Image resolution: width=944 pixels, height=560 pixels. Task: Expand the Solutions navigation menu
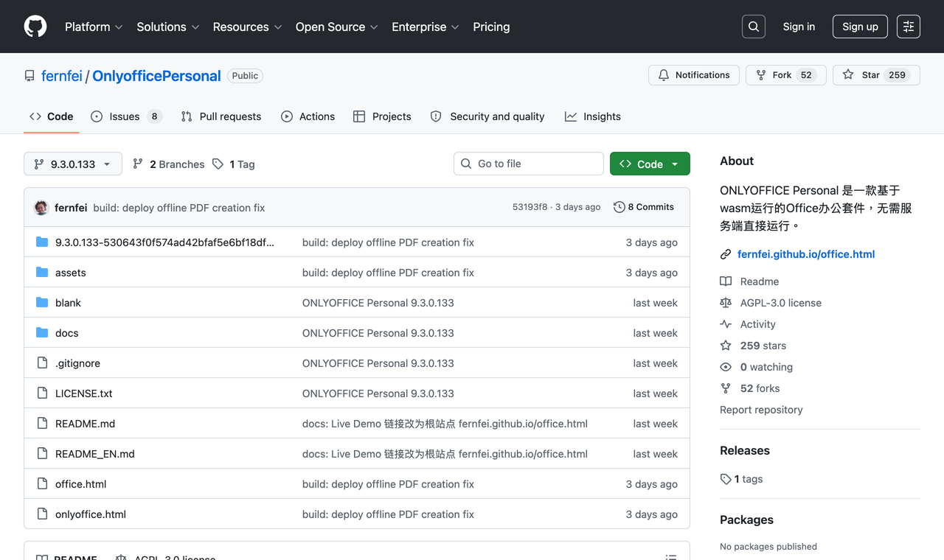(168, 27)
